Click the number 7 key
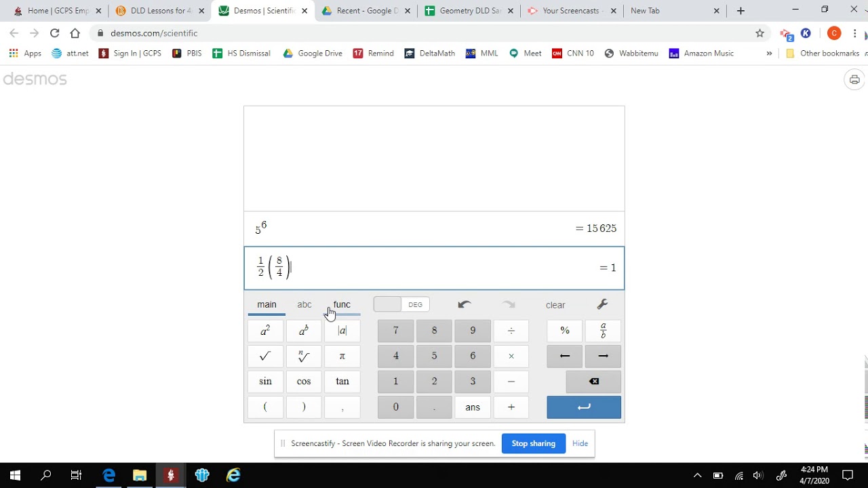 [395, 331]
